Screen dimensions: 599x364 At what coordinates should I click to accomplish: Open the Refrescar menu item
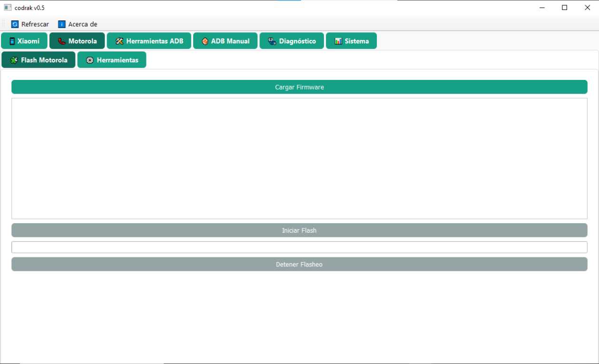click(x=29, y=24)
